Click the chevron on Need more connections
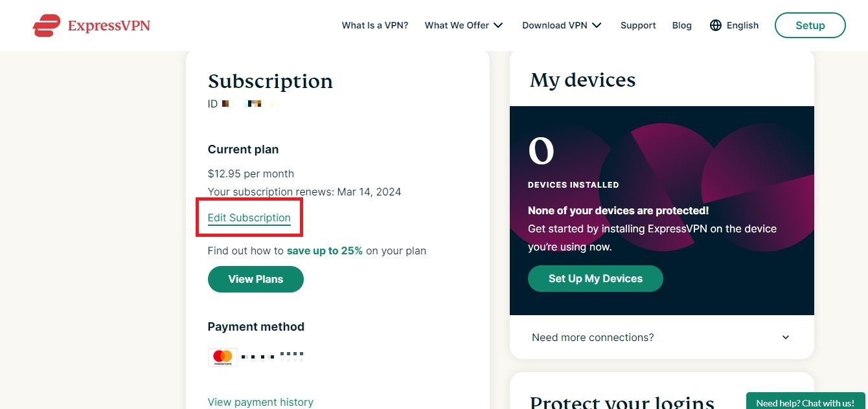The height and width of the screenshot is (409, 868). (x=785, y=337)
